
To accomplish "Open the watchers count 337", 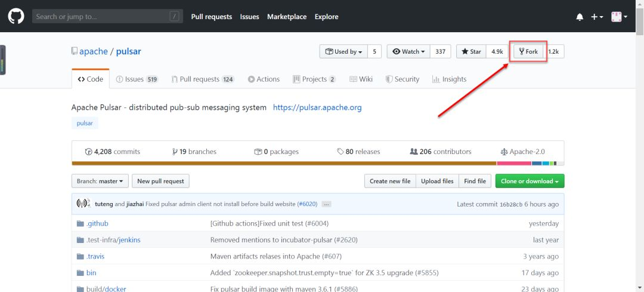I will pos(440,51).
